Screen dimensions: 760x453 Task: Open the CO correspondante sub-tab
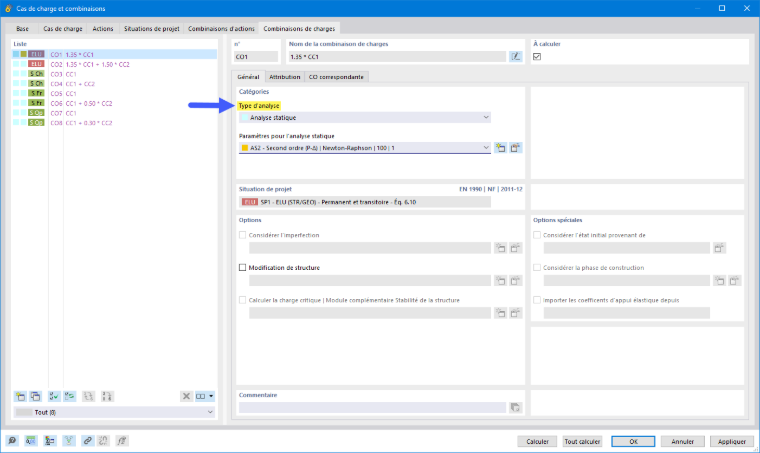336,77
